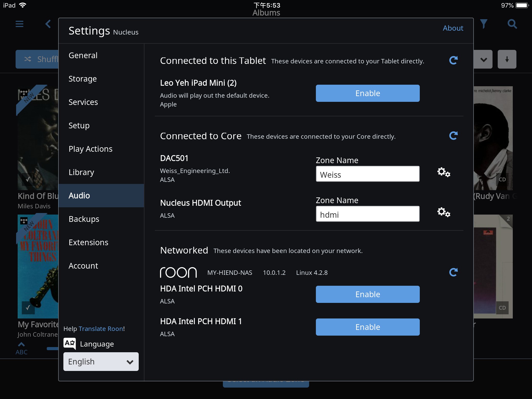Enable the HDA Intel PCH HDMI 0 device

368,294
